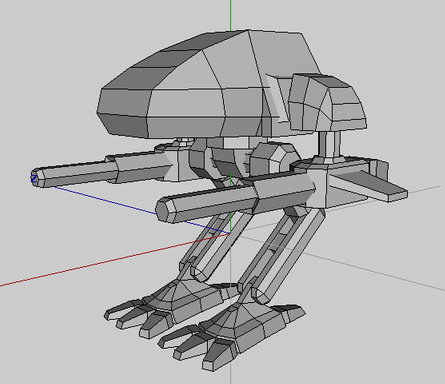The image size is (445, 384).
Task: Pick the shoulder-mounted pod beside the cockpit
Action: (x=328, y=103)
